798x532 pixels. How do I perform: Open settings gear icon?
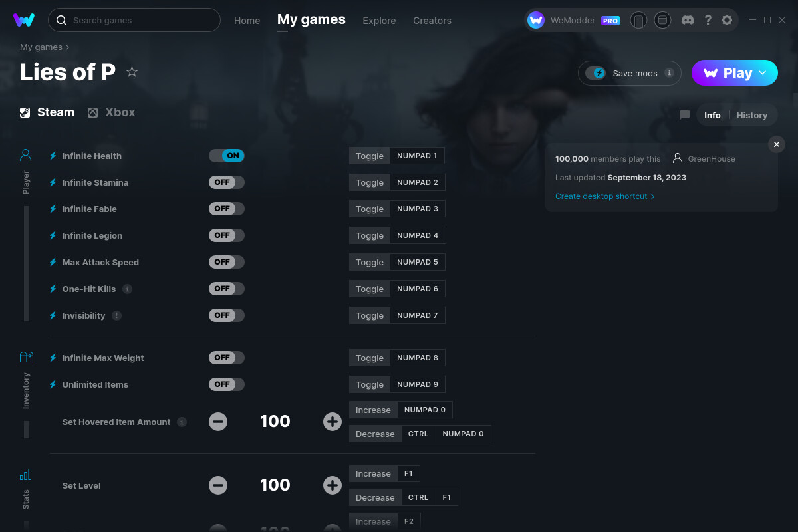pos(727,20)
